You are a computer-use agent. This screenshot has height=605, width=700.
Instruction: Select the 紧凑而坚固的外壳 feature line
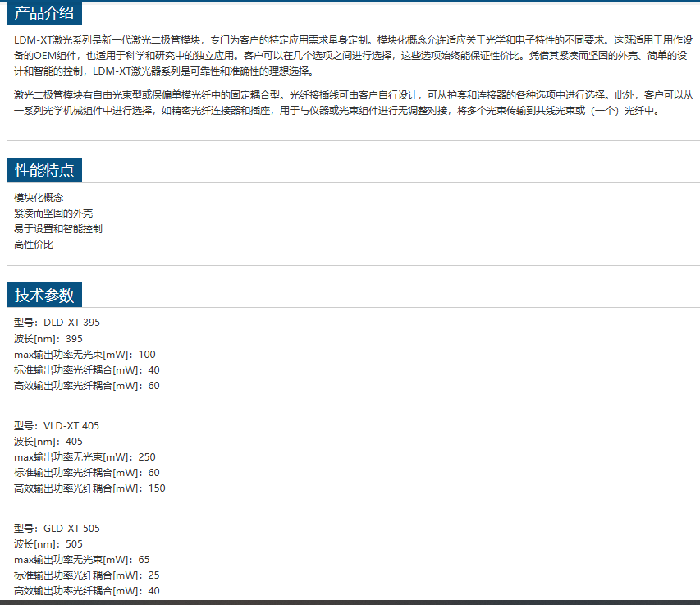click(x=53, y=213)
